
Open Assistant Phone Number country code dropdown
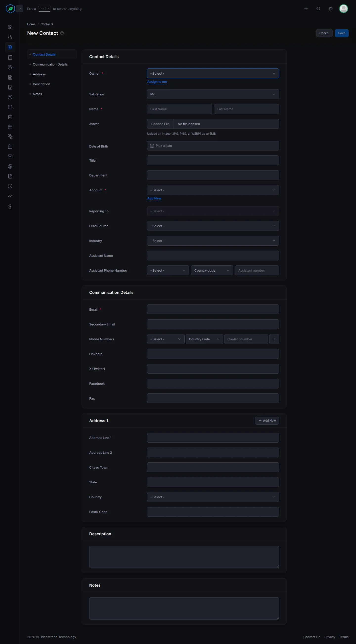[x=212, y=271]
